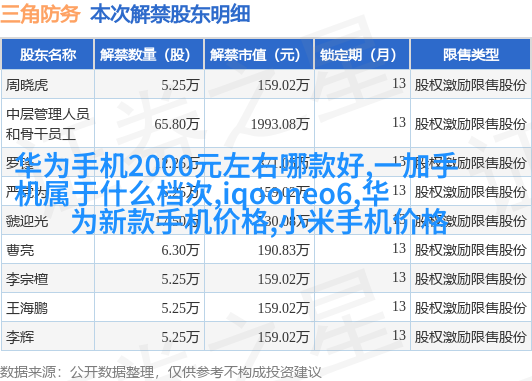The image size is (532, 381).
Task: Click the 190.83万 value in 曹亮 row
Action: click(x=283, y=250)
